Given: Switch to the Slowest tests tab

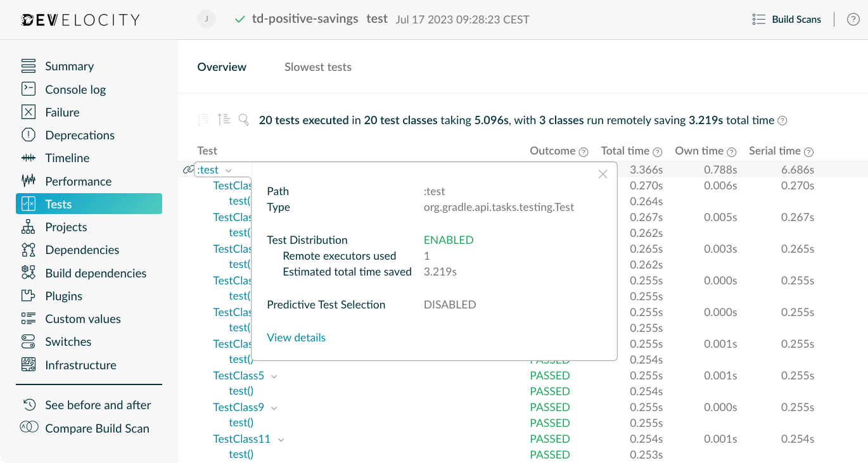Looking at the screenshot, I should (318, 67).
